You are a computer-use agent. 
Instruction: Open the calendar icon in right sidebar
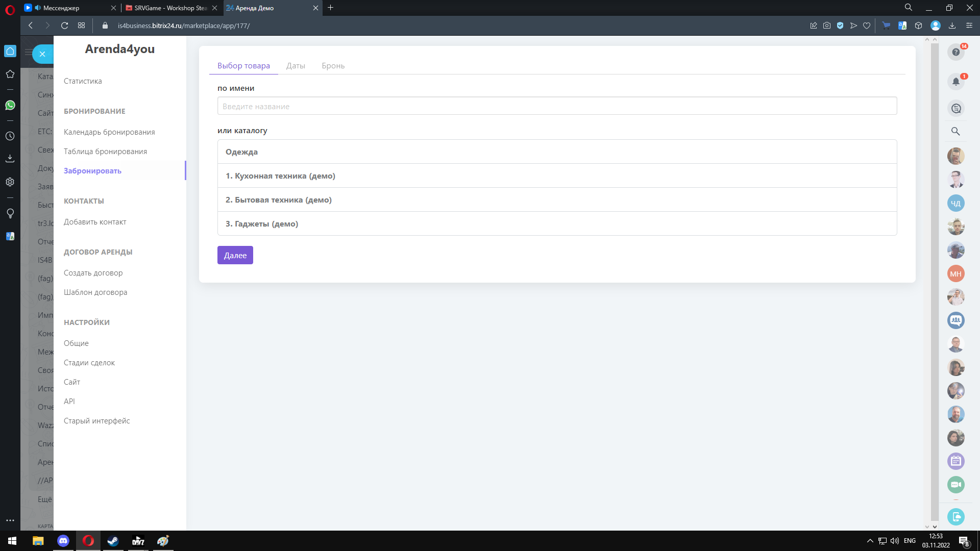[955, 461]
